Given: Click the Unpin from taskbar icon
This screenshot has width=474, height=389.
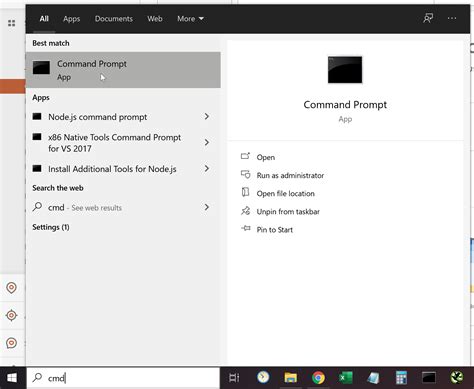Looking at the screenshot, I should coord(245,211).
